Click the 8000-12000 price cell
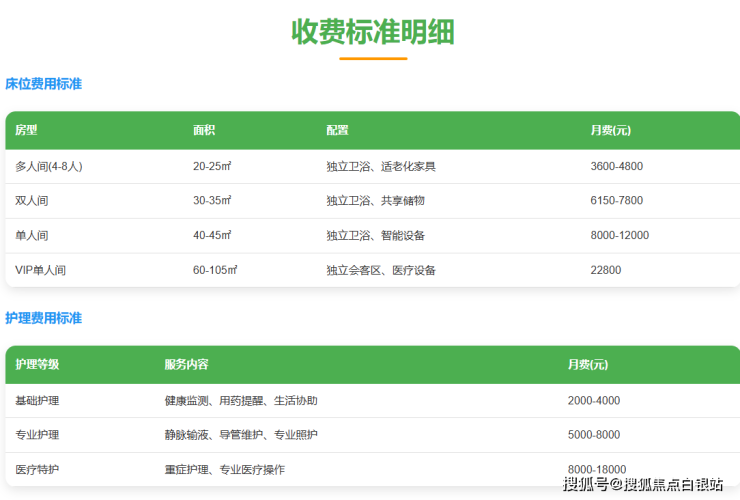 pos(620,236)
